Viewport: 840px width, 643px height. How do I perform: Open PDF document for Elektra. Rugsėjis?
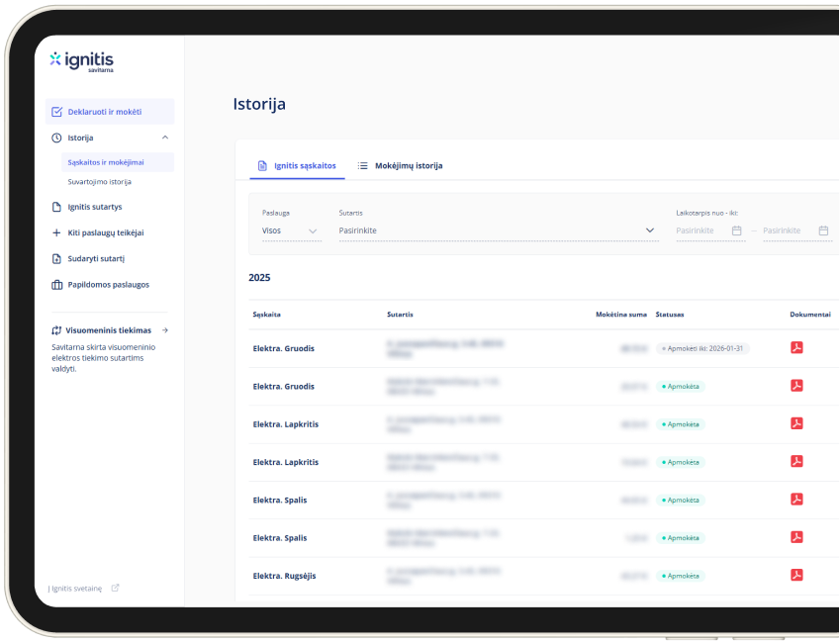tap(796, 575)
